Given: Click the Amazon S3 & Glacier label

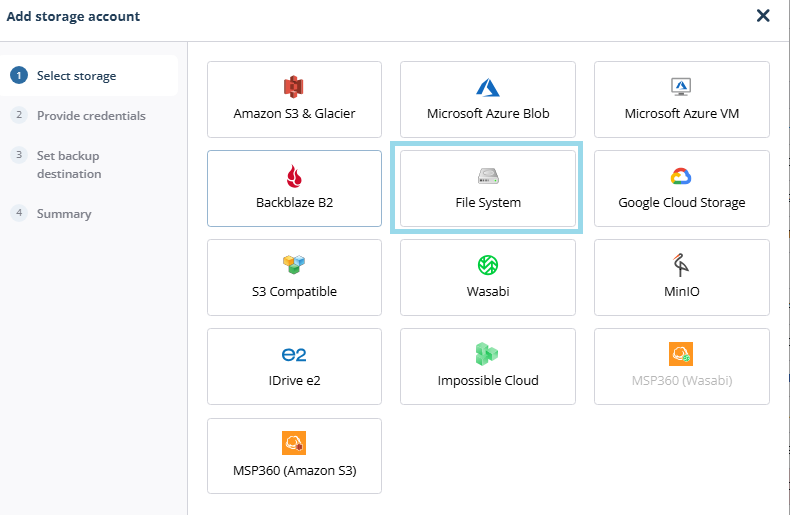Looking at the screenshot, I should pos(294,113).
